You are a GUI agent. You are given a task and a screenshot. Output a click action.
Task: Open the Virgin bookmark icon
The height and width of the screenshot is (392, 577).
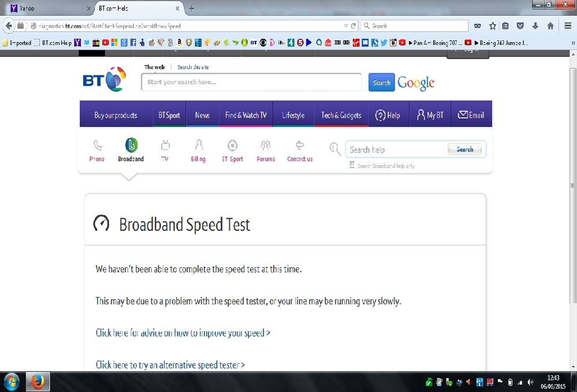point(356,43)
